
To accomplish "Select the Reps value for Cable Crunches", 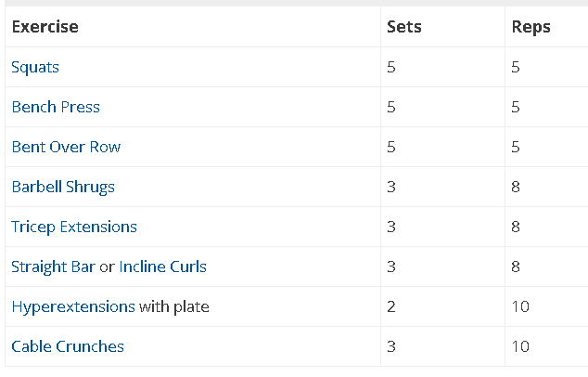I will pos(520,346).
